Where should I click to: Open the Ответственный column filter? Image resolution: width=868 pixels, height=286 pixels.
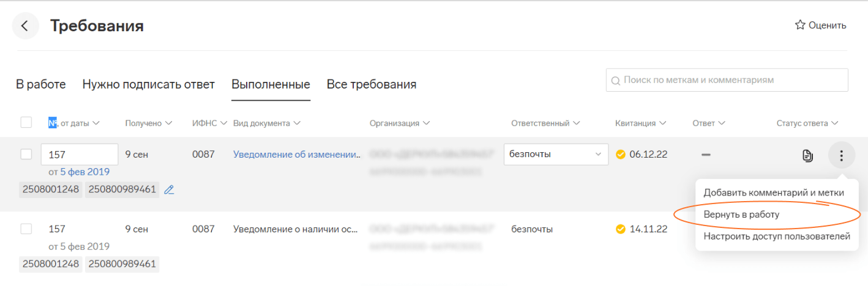pyautogui.click(x=545, y=123)
